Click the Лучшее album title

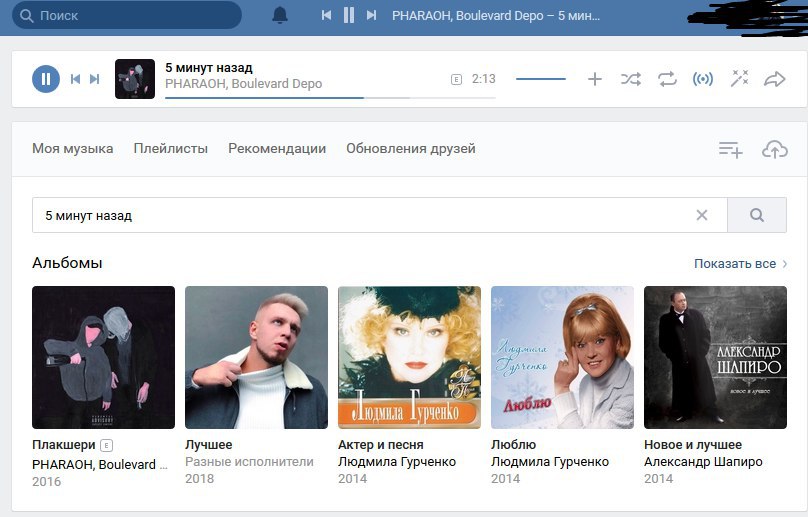point(209,445)
